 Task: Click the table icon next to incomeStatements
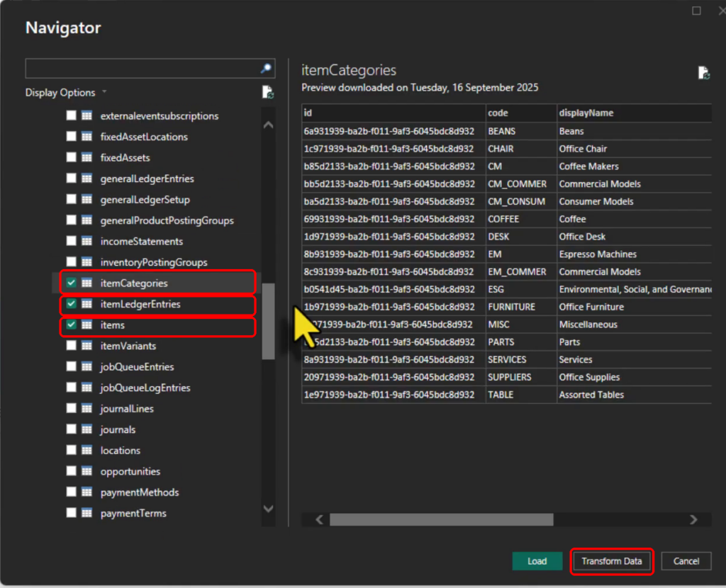pyautogui.click(x=86, y=241)
